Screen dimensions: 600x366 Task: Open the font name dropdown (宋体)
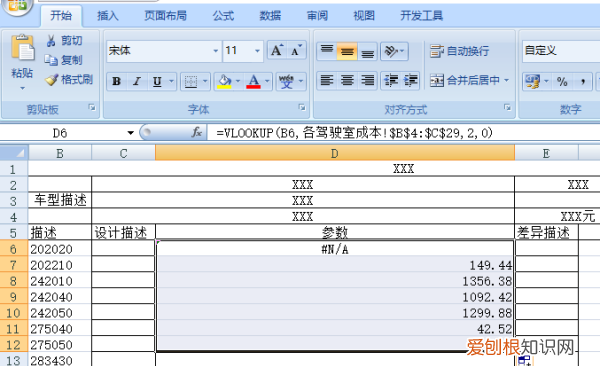[216, 51]
